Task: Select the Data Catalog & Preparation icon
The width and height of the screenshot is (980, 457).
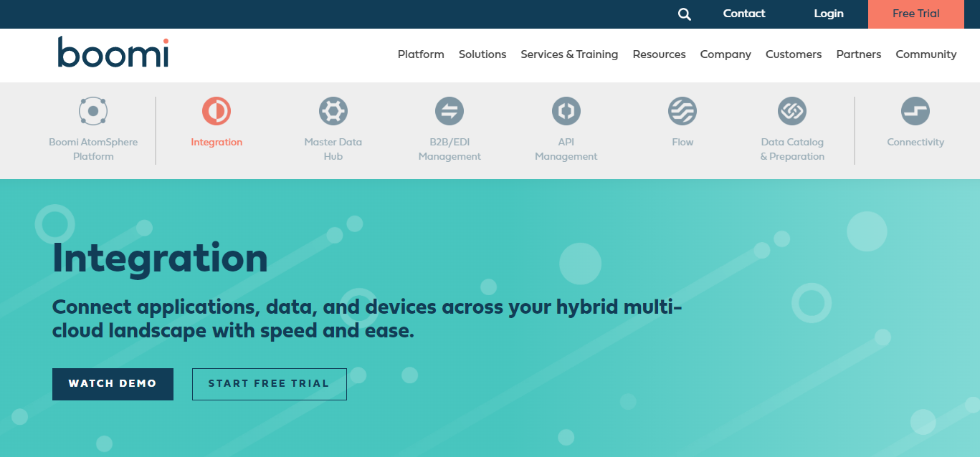Action: pyautogui.click(x=791, y=111)
